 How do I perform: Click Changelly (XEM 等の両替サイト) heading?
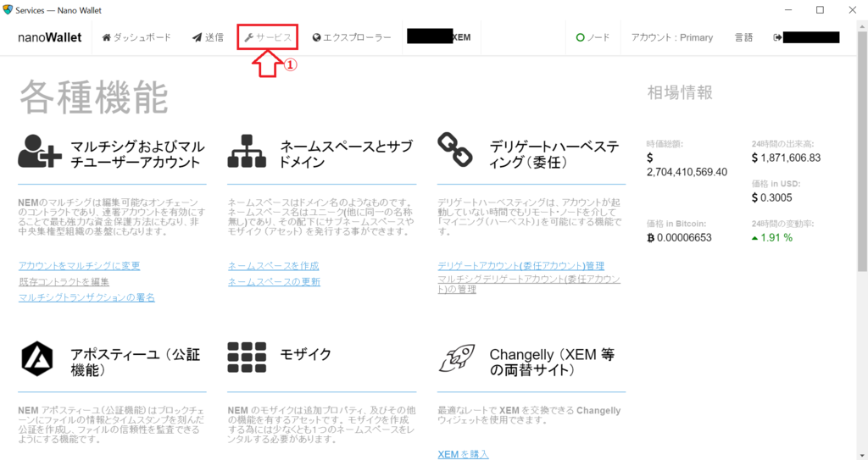[x=552, y=362]
